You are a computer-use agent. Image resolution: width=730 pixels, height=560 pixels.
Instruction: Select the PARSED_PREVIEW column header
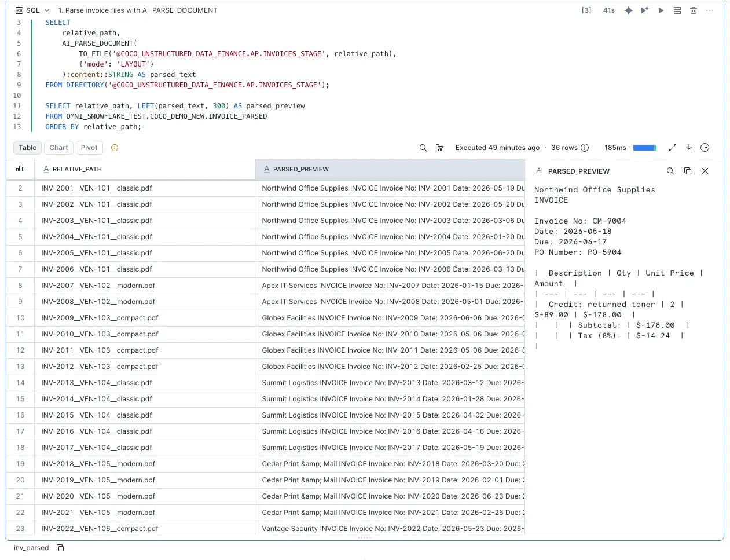[390, 169]
